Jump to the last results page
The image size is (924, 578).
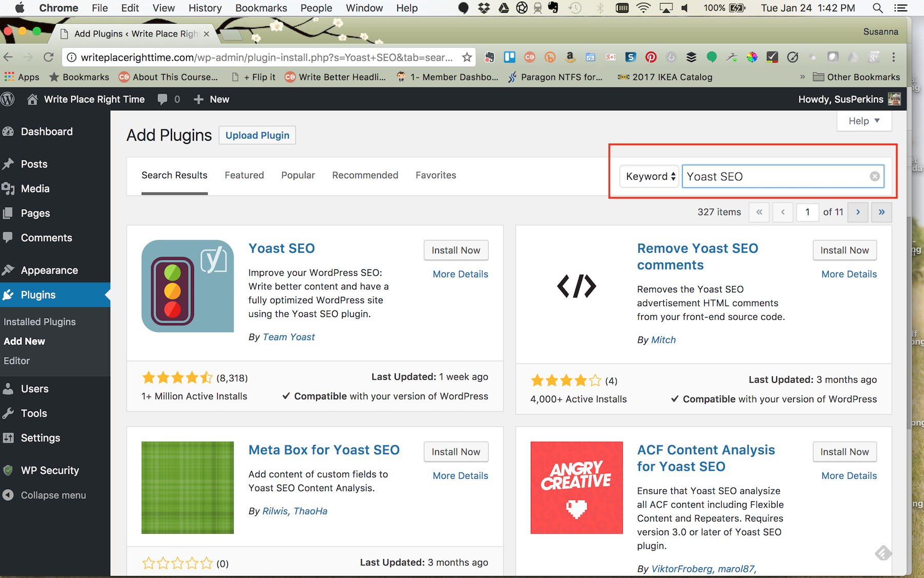point(881,212)
